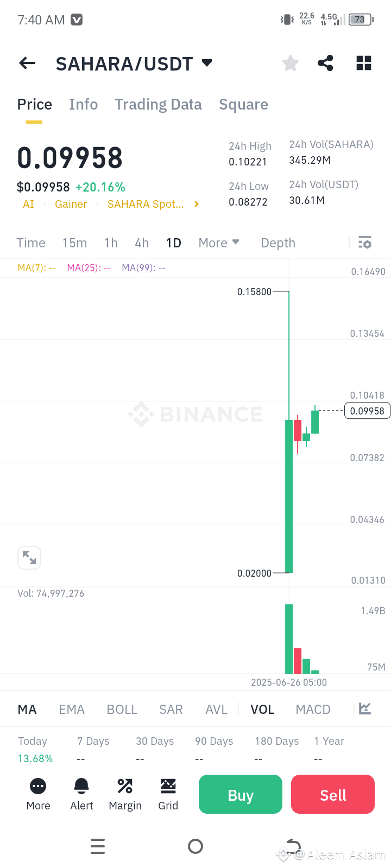Set a price Alert with bell icon
391x868 pixels.
81,795
